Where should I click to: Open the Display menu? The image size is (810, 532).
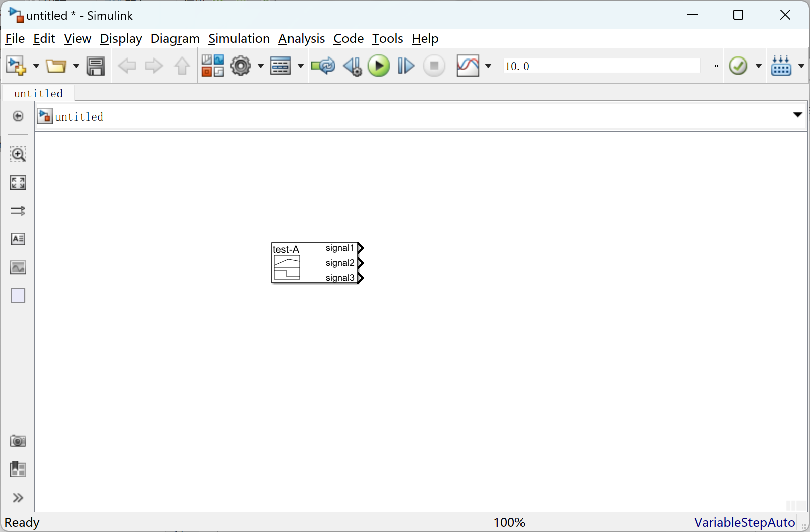coord(121,39)
